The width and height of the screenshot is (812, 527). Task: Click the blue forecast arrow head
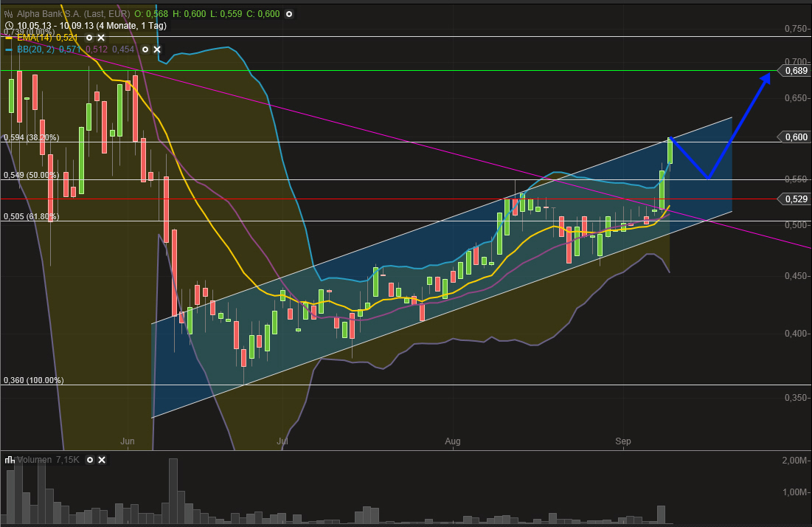tap(765, 78)
